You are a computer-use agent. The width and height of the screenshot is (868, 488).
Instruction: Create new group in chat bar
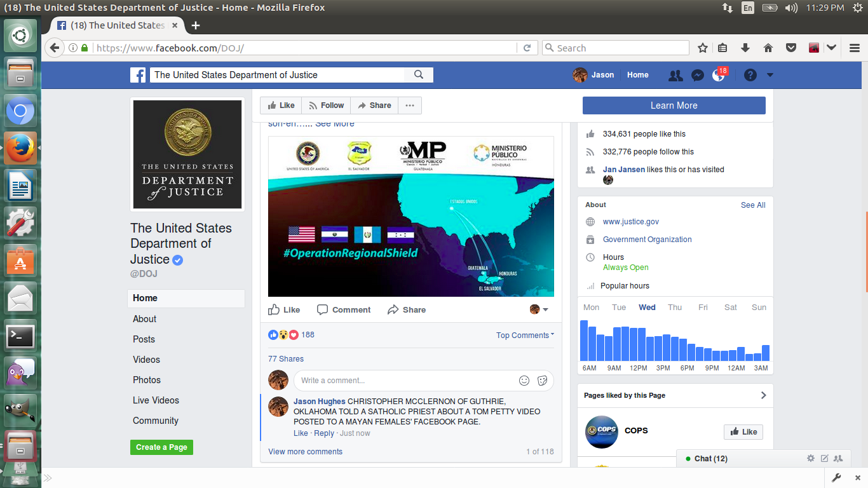click(x=838, y=458)
